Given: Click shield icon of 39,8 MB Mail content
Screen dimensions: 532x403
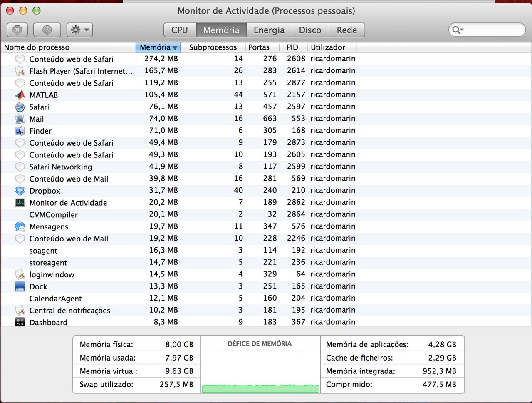Looking at the screenshot, I should 20,179.
